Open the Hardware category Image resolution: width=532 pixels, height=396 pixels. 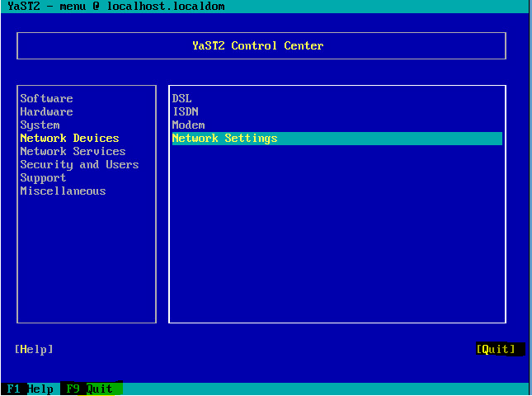coord(46,112)
